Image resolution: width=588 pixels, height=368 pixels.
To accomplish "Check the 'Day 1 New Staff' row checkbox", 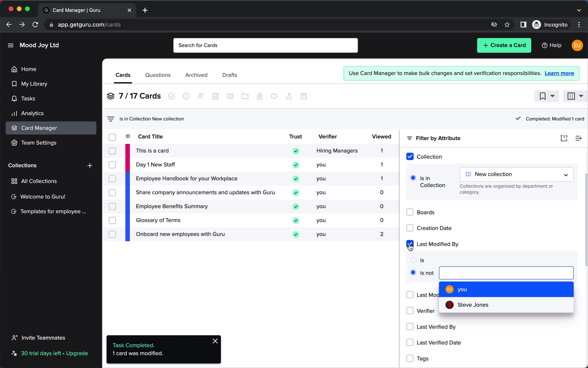I will (112, 165).
